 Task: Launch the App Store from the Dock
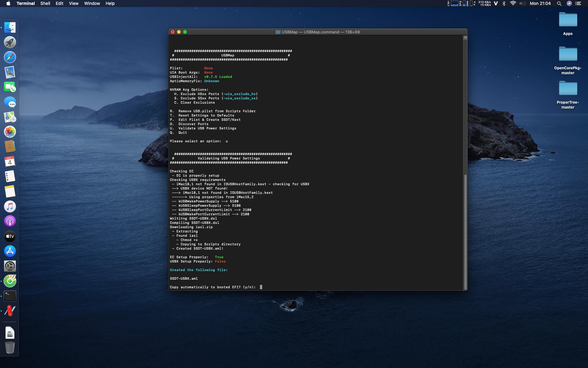point(10,251)
